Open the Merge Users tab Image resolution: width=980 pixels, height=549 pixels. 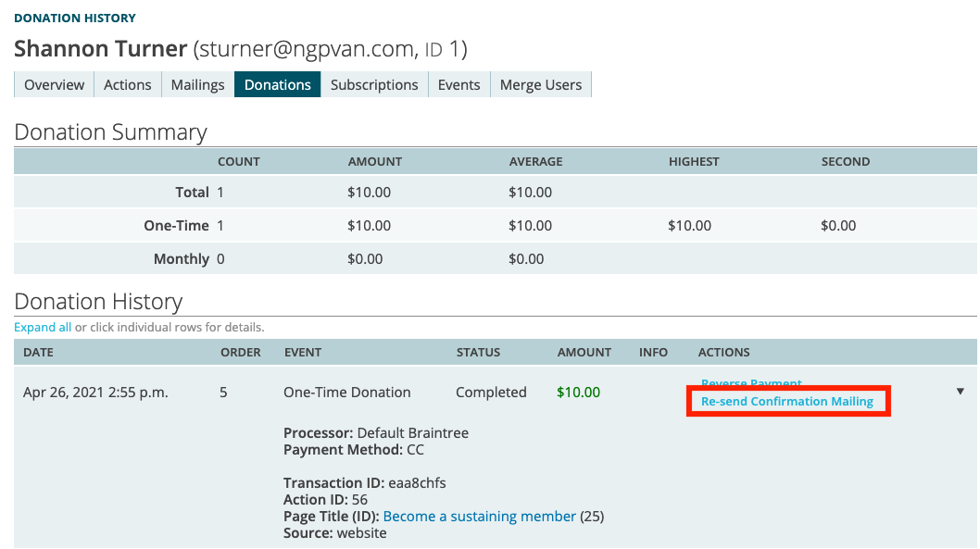tap(541, 84)
